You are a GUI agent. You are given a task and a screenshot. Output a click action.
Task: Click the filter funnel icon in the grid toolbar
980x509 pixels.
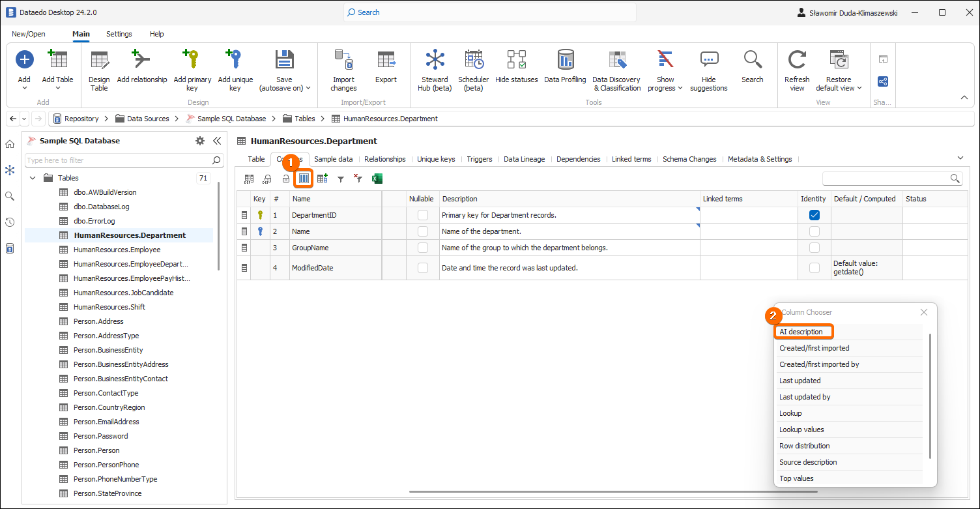(x=340, y=179)
